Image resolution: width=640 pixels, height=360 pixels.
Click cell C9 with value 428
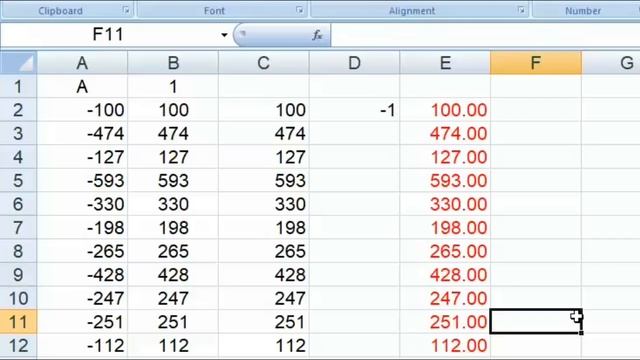(x=264, y=275)
